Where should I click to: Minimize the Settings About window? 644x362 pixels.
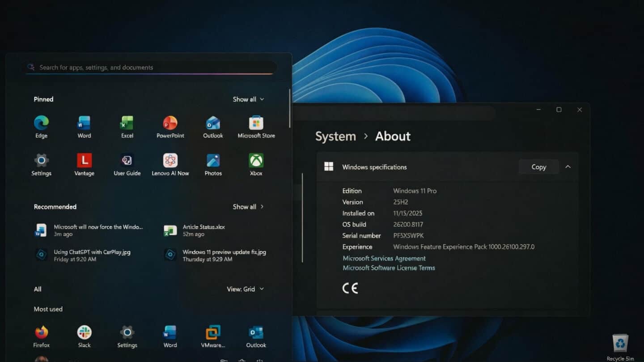point(538,110)
